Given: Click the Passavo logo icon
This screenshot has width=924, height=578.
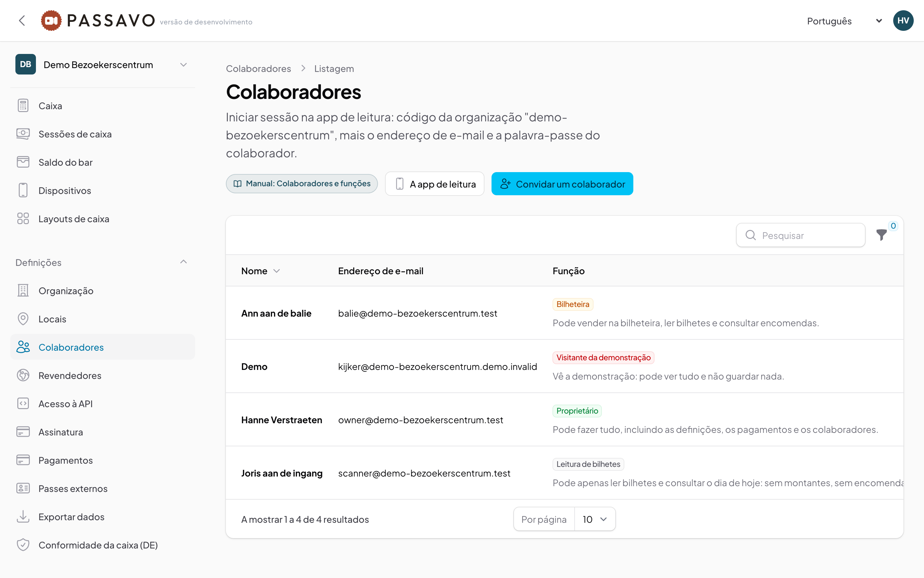Looking at the screenshot, I should click(51, 21).
